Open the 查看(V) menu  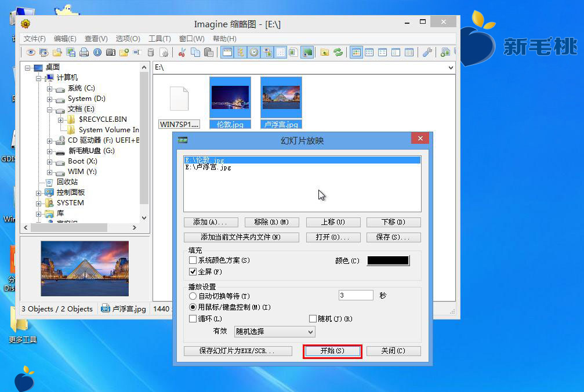tap(96, 39)
